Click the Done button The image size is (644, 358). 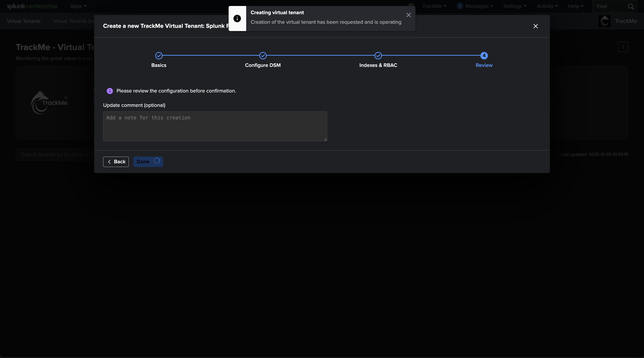coord(148,162)
